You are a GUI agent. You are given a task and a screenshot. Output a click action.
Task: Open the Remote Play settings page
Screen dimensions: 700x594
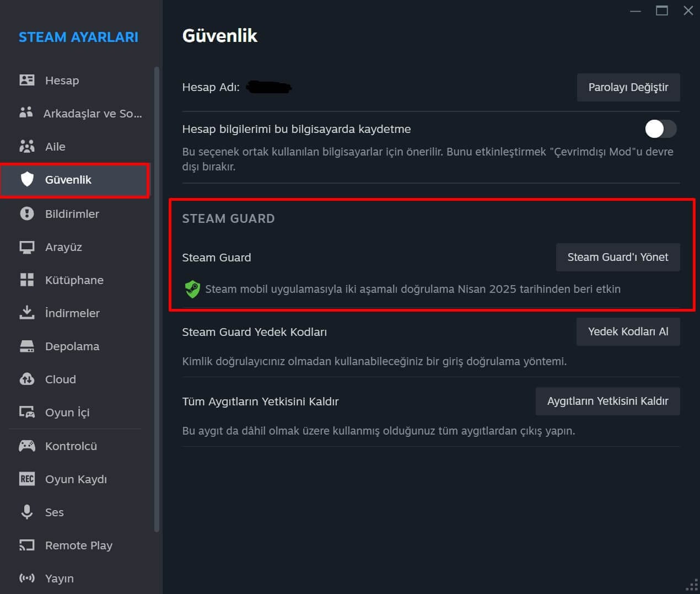78,545
